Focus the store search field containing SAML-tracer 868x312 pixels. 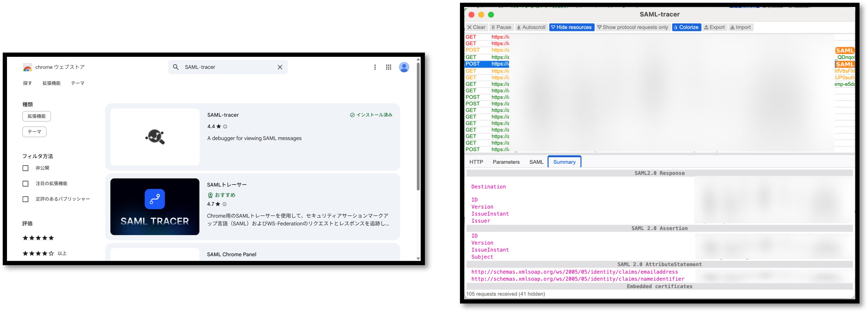pyautogui.click(x=228, y=67)
